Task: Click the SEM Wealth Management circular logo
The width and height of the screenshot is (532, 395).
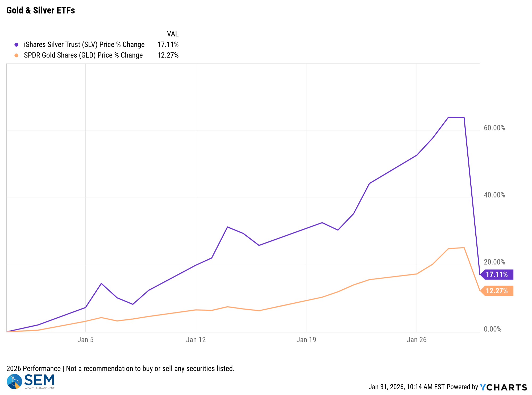Action: [x=15, y=381]
